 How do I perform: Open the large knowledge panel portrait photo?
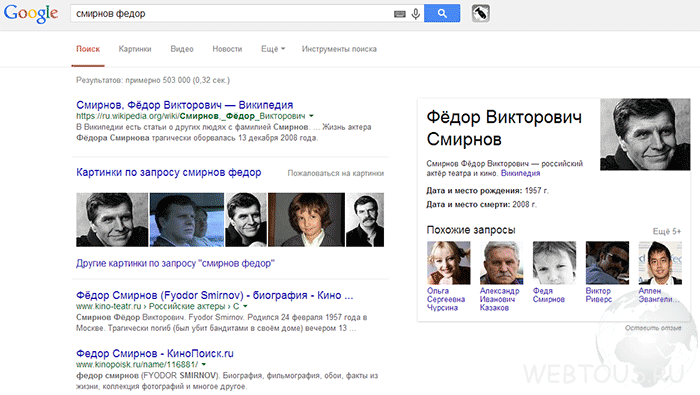coord(645,134)
